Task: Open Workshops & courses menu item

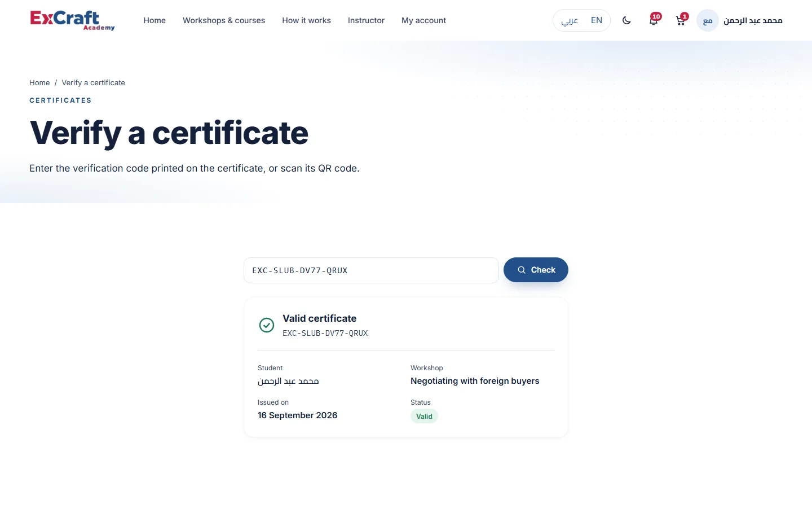Action: pos(224,20)
